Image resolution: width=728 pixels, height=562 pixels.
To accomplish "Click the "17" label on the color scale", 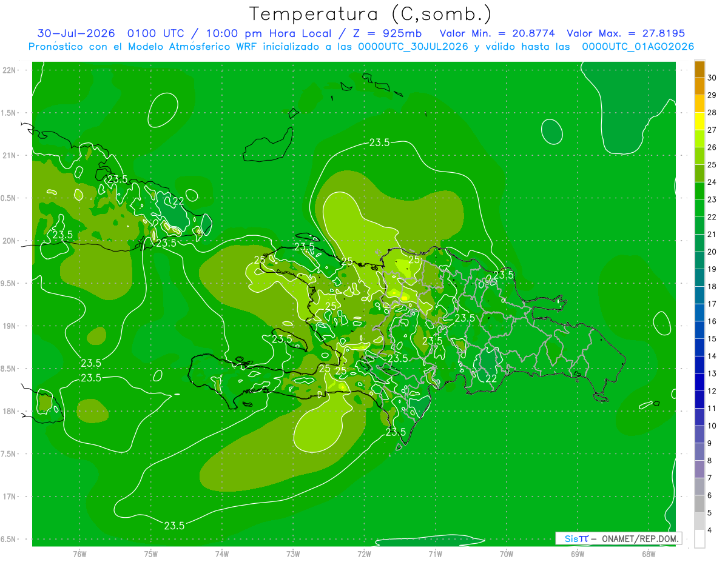I will [x=712, y=304].
